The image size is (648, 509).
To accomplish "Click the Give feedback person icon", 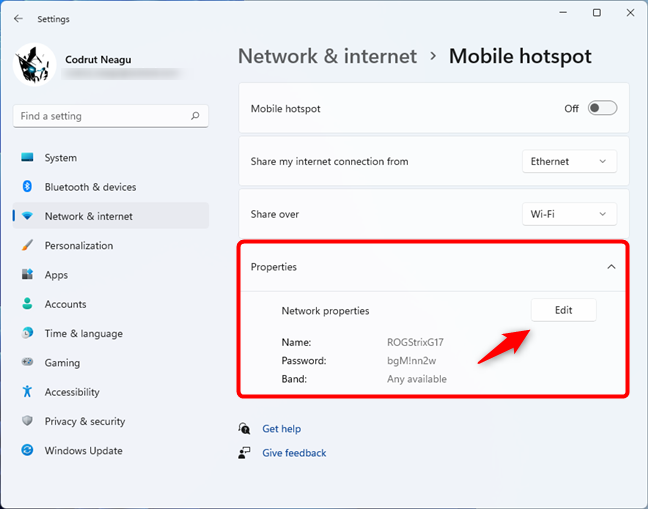I will pyautogui.click(x=244, y=453).
